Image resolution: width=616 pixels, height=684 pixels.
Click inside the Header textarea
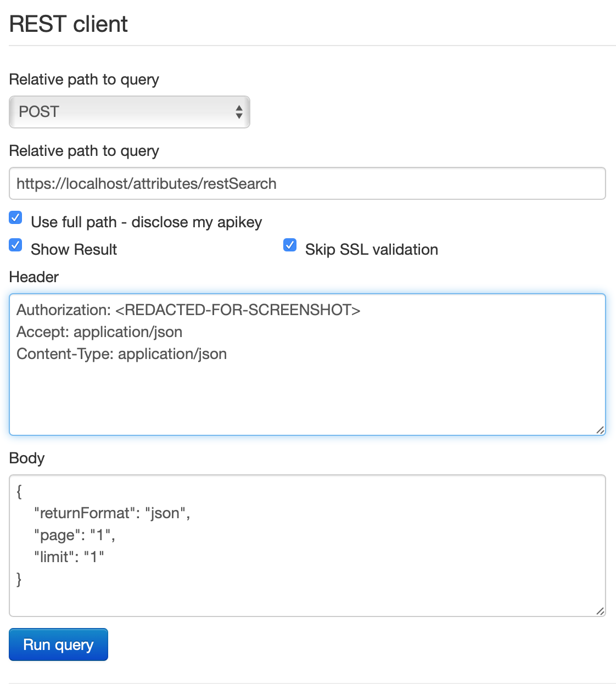coord(307,384)
